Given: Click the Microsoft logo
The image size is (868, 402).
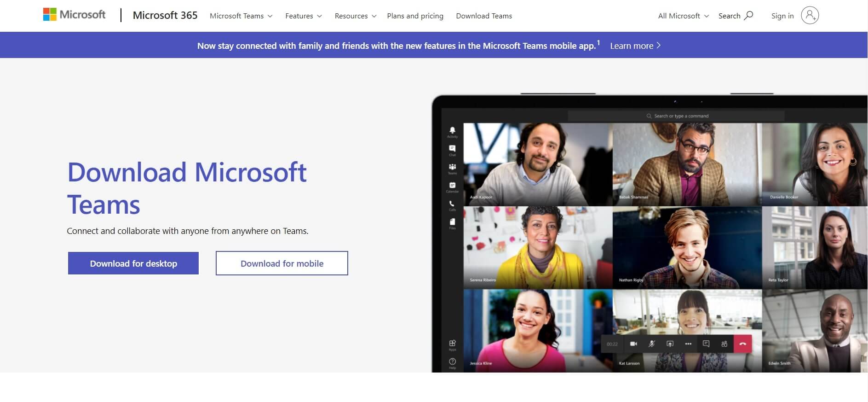Looking at the screenshot, I should coord(74,15).
